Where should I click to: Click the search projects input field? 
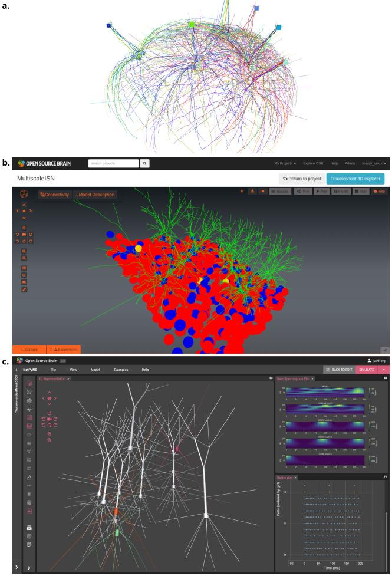point(113,163)
